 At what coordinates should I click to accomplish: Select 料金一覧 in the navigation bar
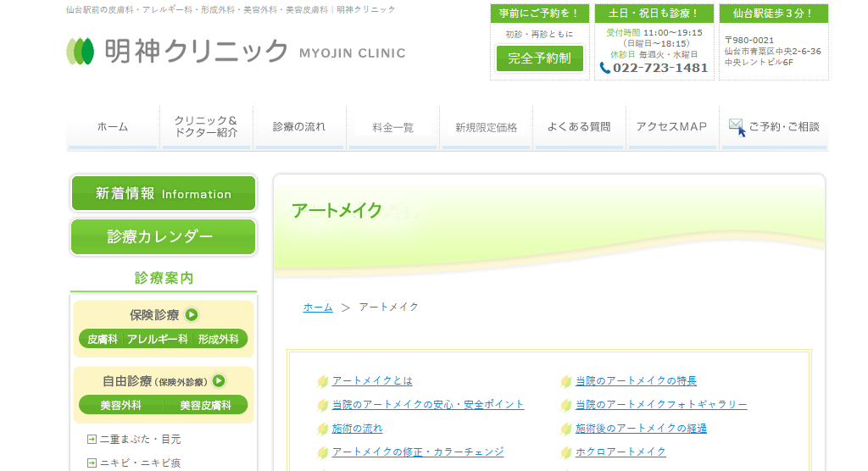pos(393,127)
